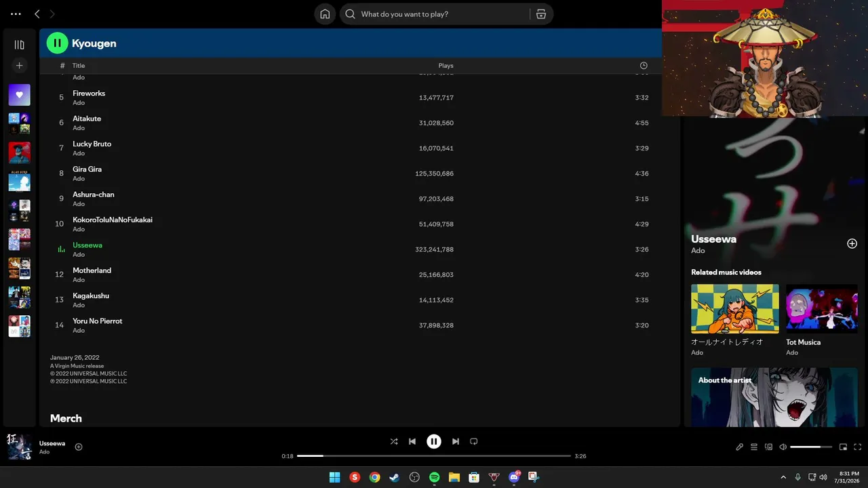
Task: Pause the Kyougen album with the green button
Action: (58, 43)
